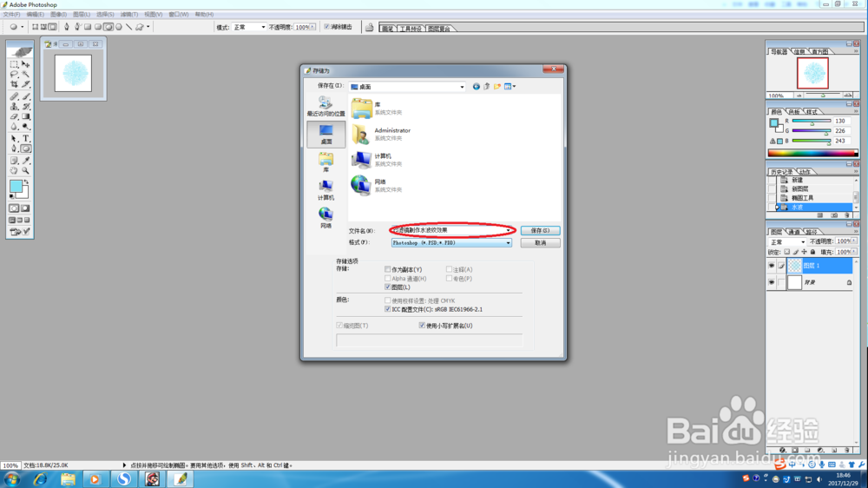This screenshot has height=488, width=868.
Task: Select the Healing Brush tool
Action: [x=15, y=96]
